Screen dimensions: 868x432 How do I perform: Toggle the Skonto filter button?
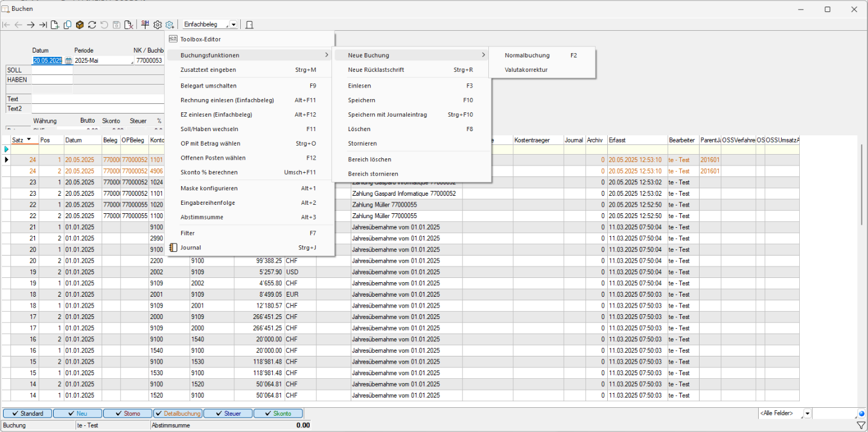[x=277, y=414]
